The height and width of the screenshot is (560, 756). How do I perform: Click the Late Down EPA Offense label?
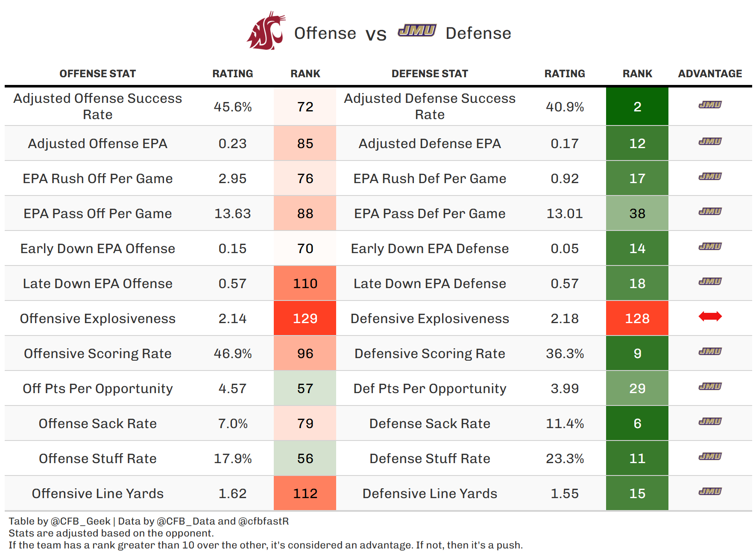(97, 283)
